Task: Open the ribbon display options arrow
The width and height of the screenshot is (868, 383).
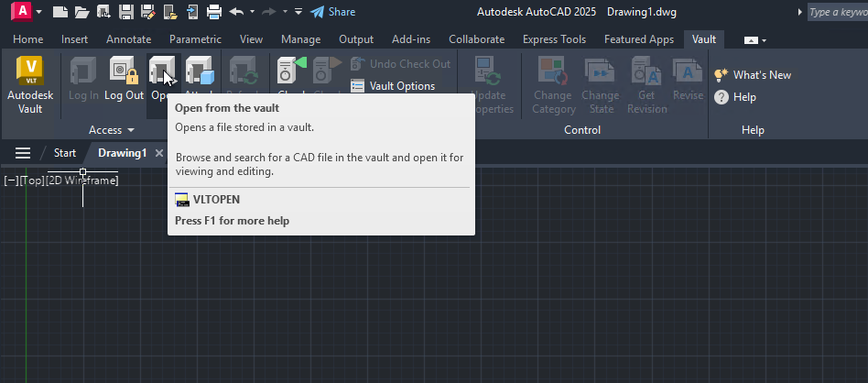Action: pos(765,40)
